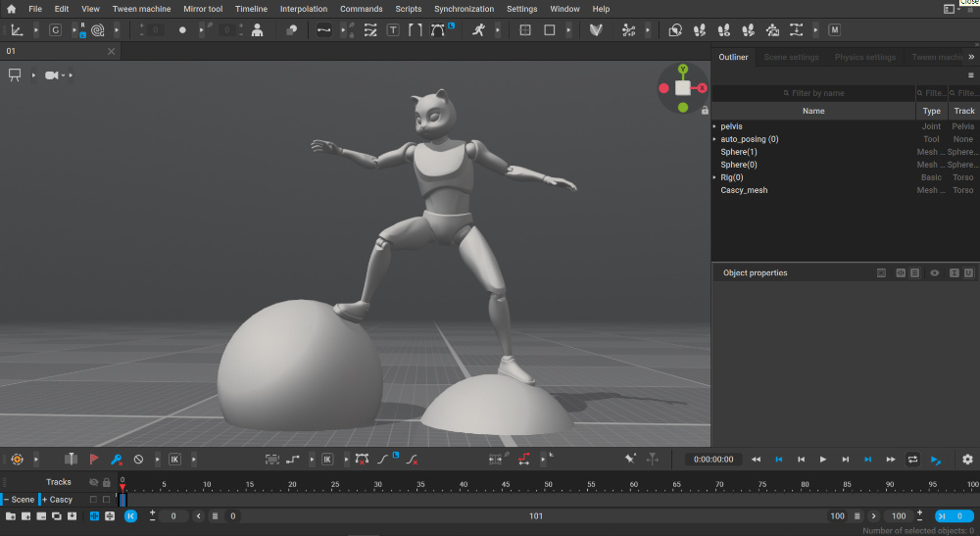Screen dimensions: 980x536
Task: Toggle visibility eye in Tracks header
Action: [x=94, y=482]
